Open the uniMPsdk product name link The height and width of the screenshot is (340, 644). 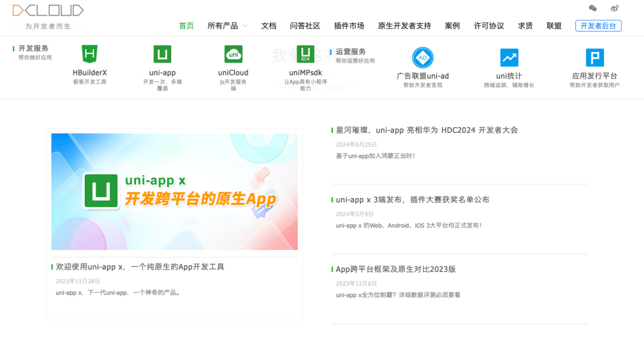305,73
